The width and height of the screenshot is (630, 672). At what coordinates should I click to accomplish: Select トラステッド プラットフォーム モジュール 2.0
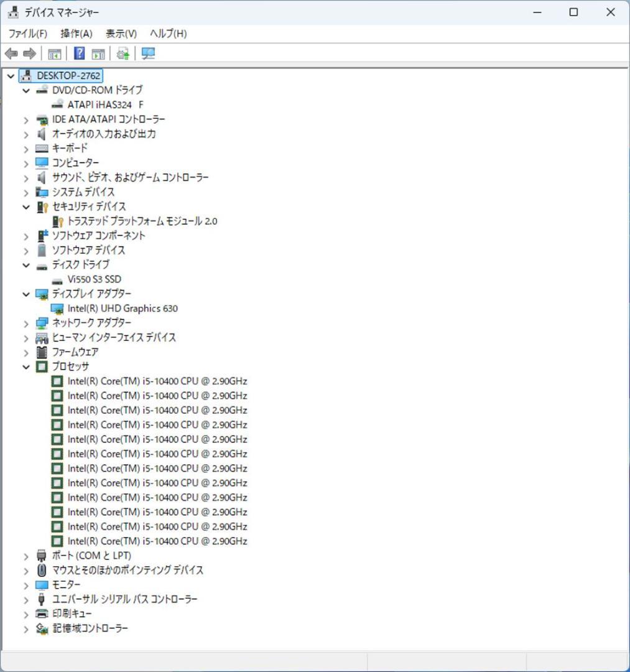[x=142, y=221]
